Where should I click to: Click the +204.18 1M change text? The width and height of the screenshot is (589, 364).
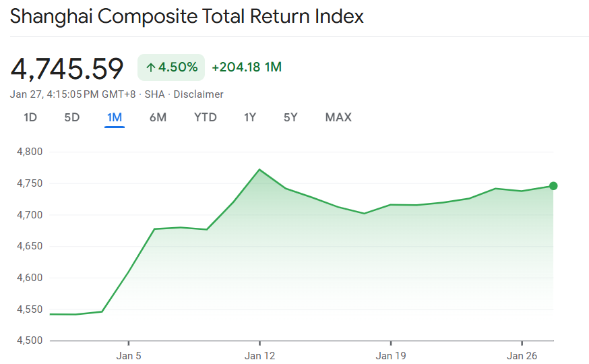(246, 67)
